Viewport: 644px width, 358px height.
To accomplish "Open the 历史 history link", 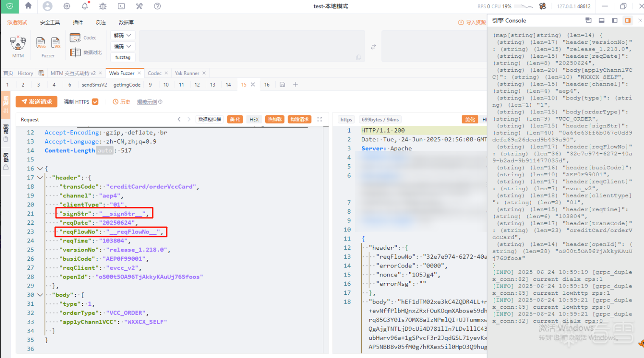I will [121, 101].
